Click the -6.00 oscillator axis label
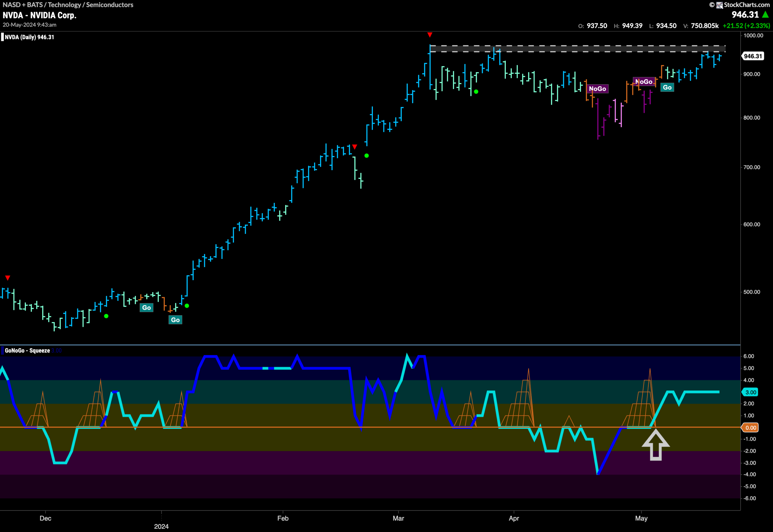 [750, 498]
